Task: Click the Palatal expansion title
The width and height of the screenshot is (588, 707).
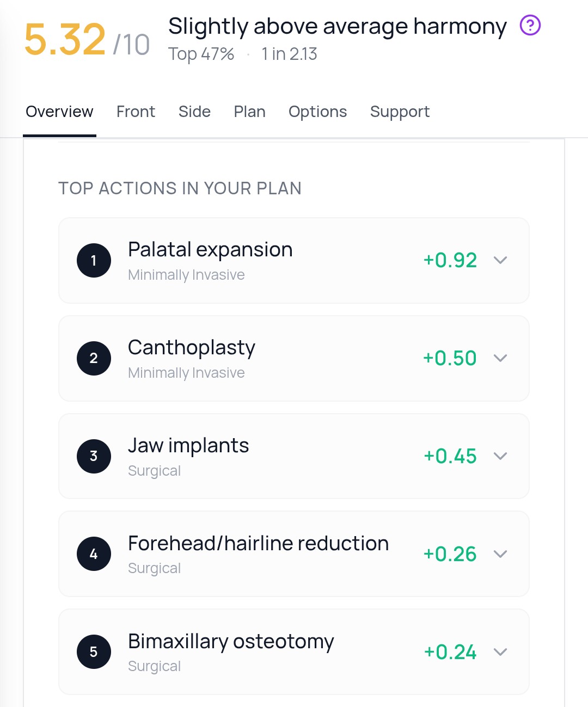Action: pyautogui.click(x=210, y=250)
